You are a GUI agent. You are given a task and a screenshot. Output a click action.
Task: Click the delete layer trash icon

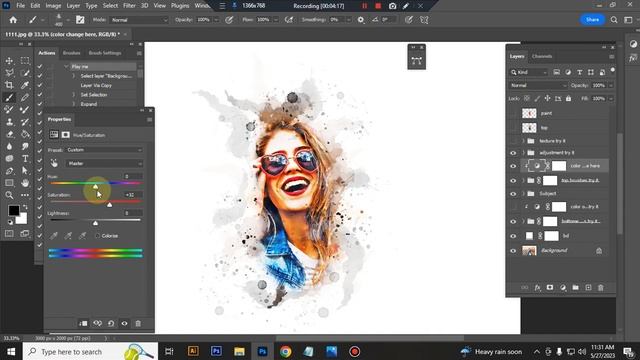coord(600,288)
